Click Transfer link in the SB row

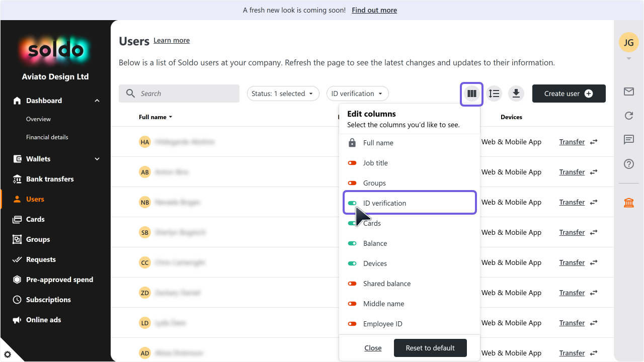pyautogui.click(x=572, y=232)
